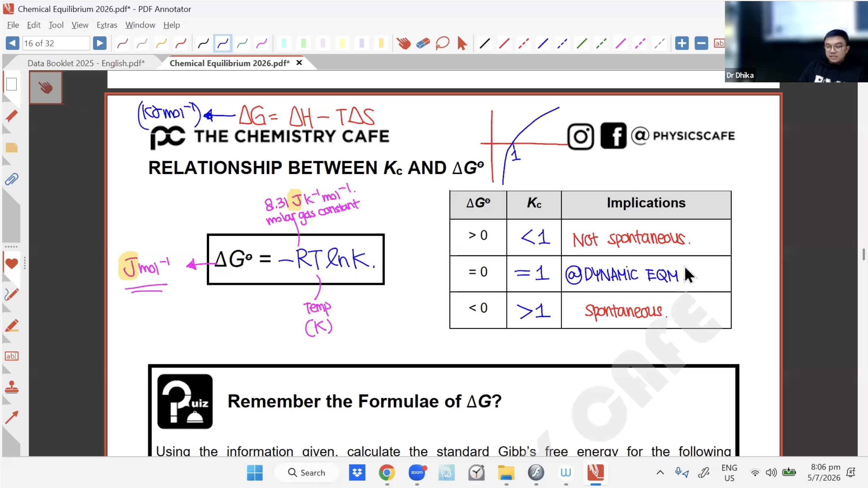Open the volume control in system tray
The width and height of the screenshot is (868, 488).
pos(771,473)
